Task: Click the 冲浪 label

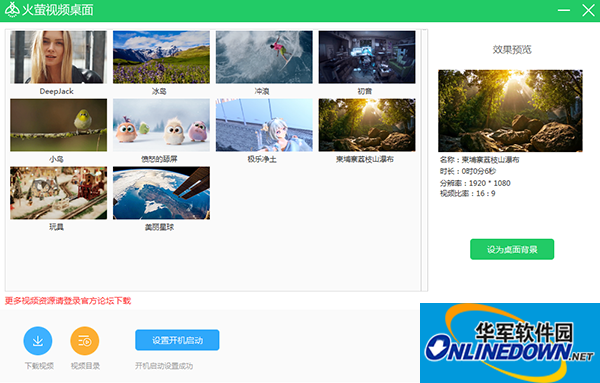Action: tap(262, 91)
